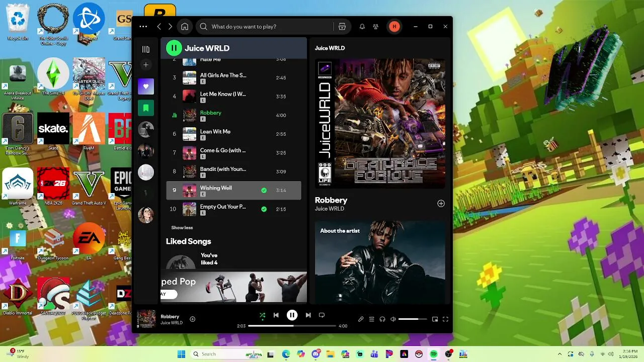This screenshot has width=644, height=362.
Task: Toggle repeat mode
Action: 321,315
